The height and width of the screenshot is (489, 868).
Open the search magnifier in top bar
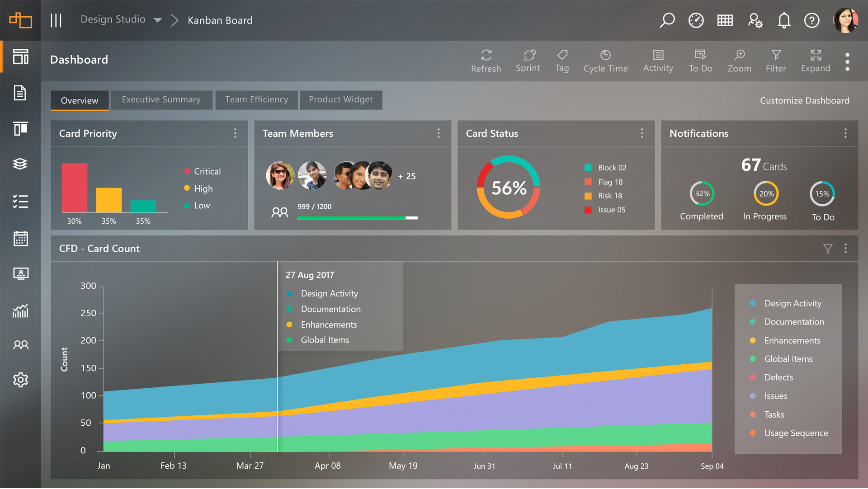[x=667, y=20]
